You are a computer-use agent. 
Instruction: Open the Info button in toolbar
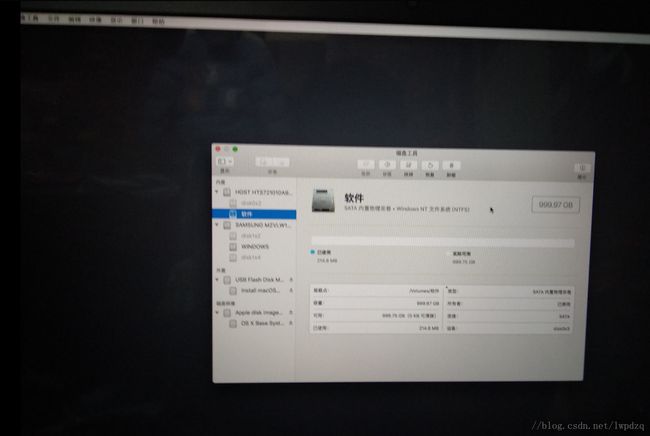click(x=582, y=168)
